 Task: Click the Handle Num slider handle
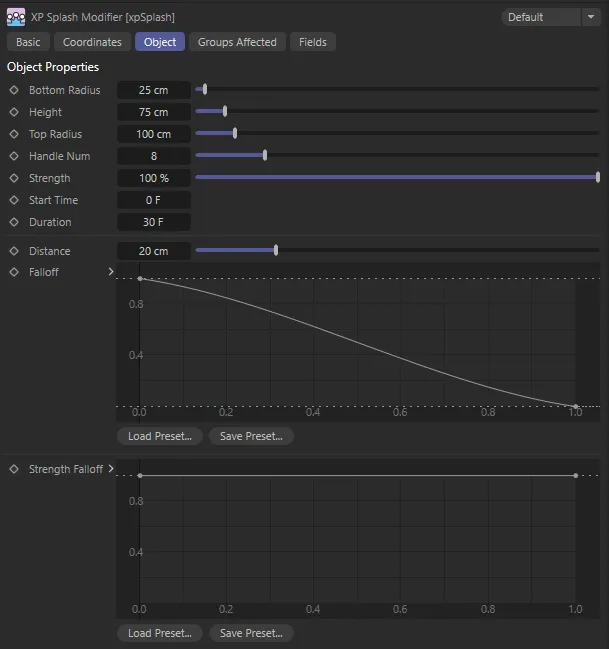(265, 156)
